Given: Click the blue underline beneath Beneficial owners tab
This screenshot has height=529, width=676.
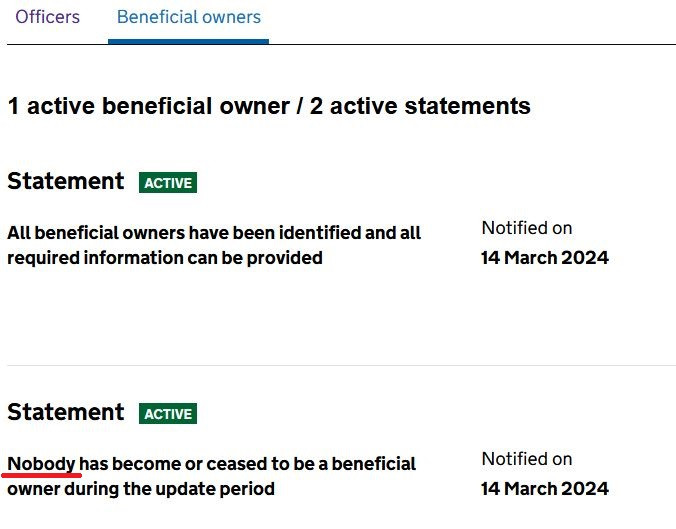Looking at the screenshot, I should coord(188,42).
